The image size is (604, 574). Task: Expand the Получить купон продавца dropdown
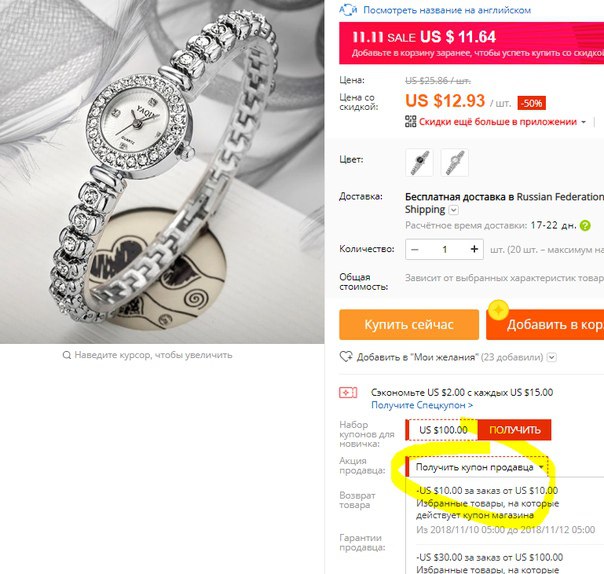pos(477,467)
